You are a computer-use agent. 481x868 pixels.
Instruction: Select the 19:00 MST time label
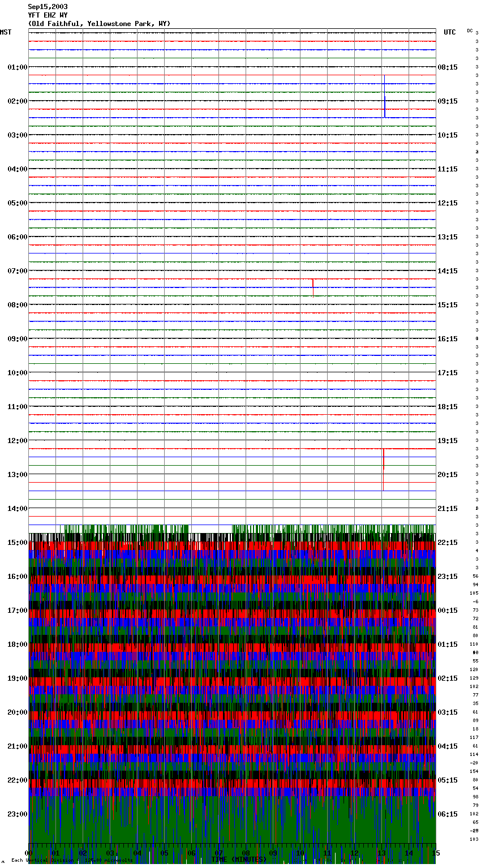18,678
